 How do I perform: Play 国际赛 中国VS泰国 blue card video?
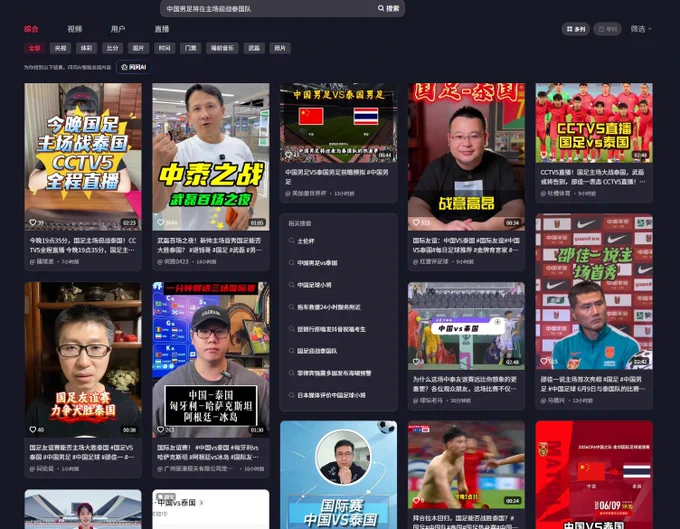click(338, 475)
